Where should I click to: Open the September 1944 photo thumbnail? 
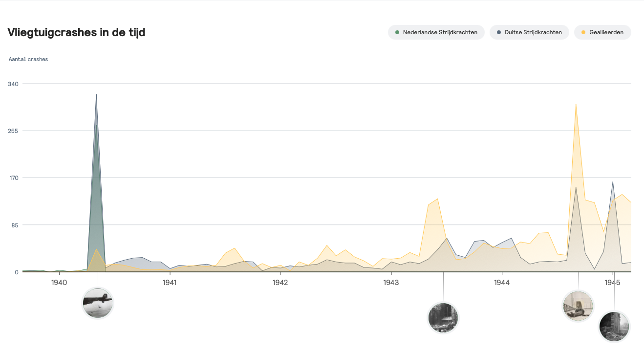(x=578, y=306)
